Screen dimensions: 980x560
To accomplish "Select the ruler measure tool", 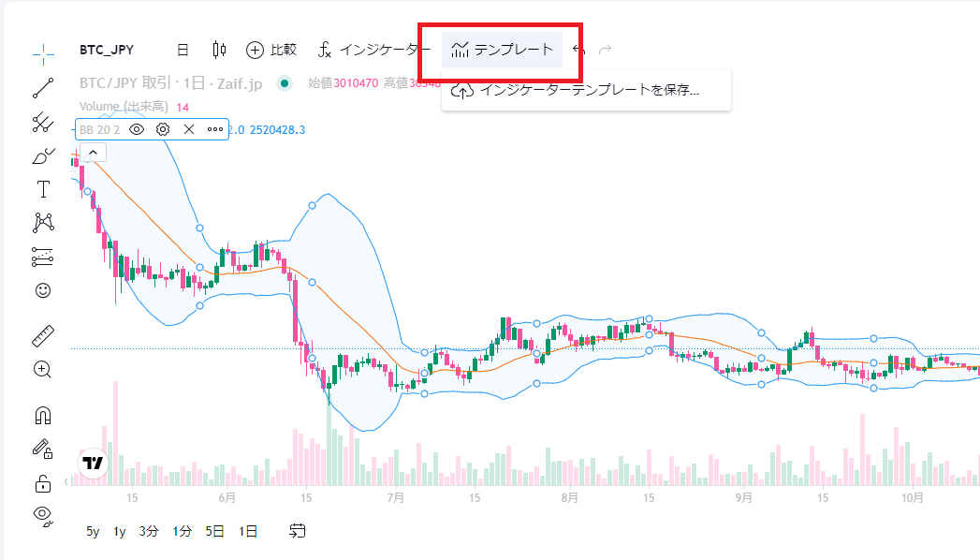I will point(43,335).
